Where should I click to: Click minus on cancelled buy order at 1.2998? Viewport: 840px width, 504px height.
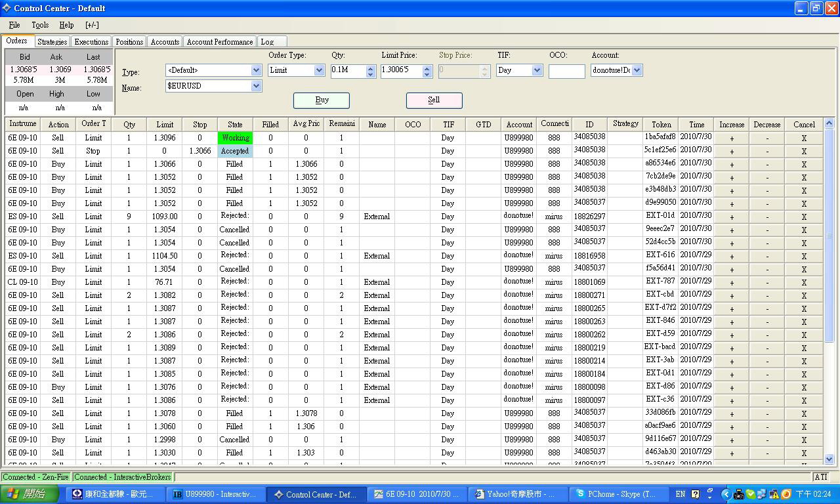766,440
